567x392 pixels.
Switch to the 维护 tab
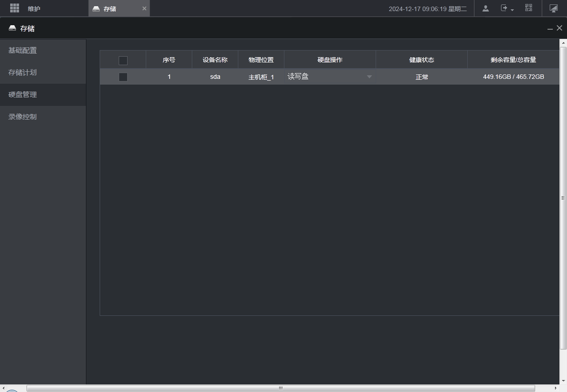(x=34, y=8)
